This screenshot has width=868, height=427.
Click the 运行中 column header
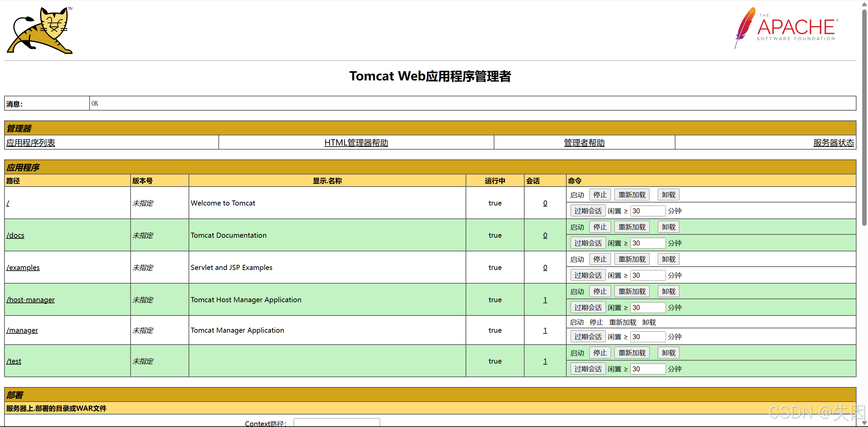pyautogui.click(x=495, y=181)
